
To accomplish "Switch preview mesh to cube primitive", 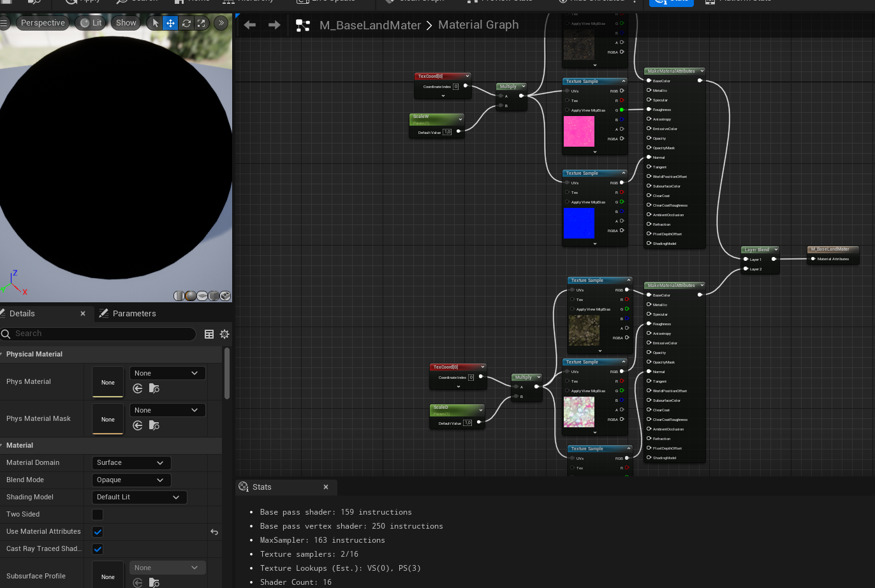I will pyautogui.click(x=214, y=296).
